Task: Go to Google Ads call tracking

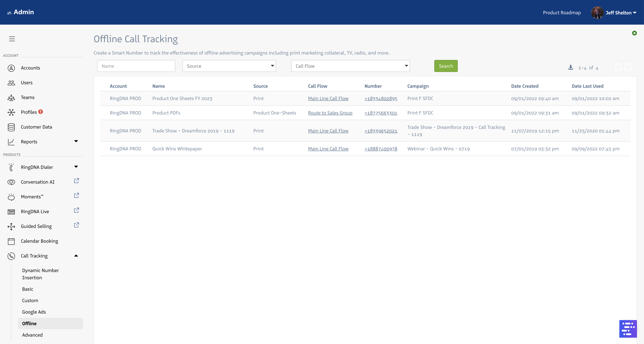Action: pos(34,312)
